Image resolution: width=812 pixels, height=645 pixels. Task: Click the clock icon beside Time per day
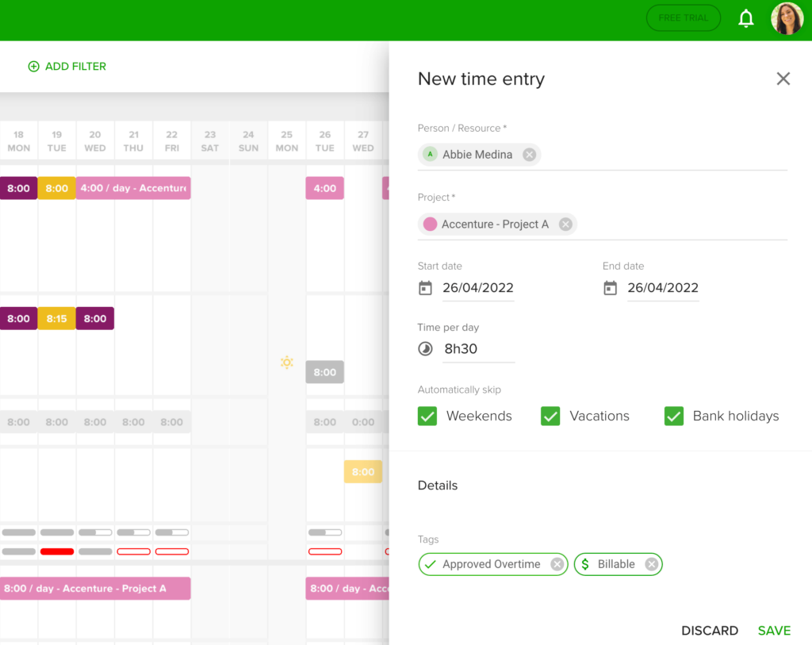425,349
